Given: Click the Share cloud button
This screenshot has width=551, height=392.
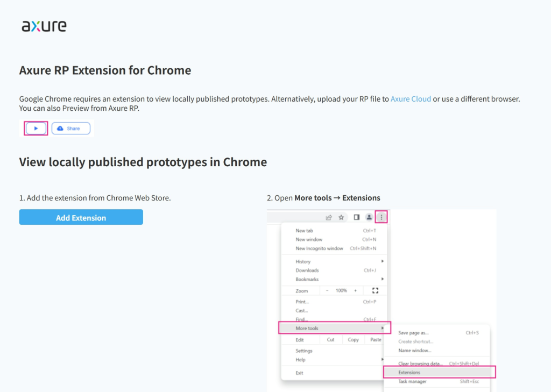Looking at the screenshot, I should coord(70,129).
